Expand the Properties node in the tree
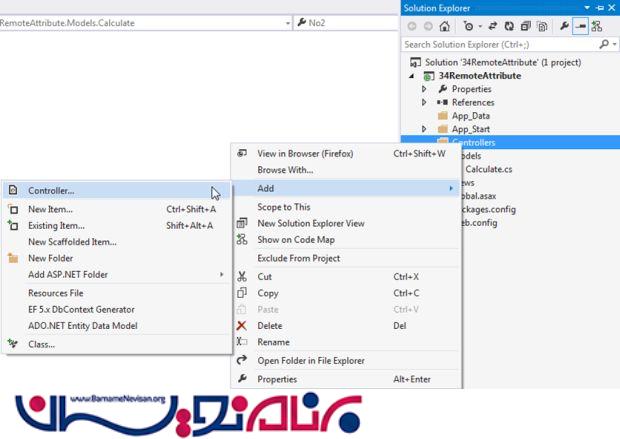 (425, 89)
